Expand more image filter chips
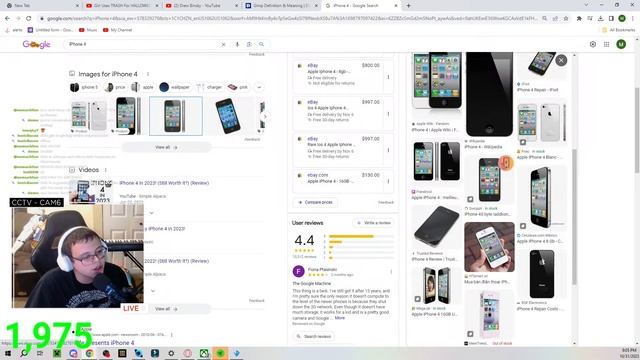The height and width of the screenshot is (360, 640). (x=259, y=87)
